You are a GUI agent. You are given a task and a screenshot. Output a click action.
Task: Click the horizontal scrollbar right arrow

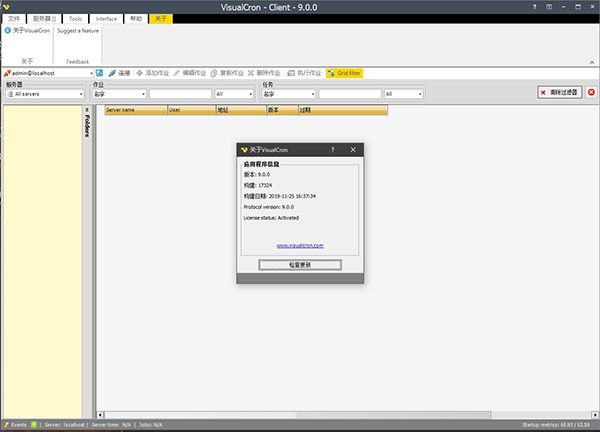[x=595, y=415]
